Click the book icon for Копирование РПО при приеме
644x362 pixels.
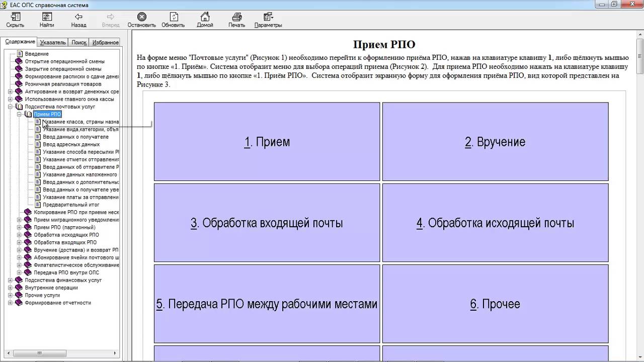pos(29,212)
